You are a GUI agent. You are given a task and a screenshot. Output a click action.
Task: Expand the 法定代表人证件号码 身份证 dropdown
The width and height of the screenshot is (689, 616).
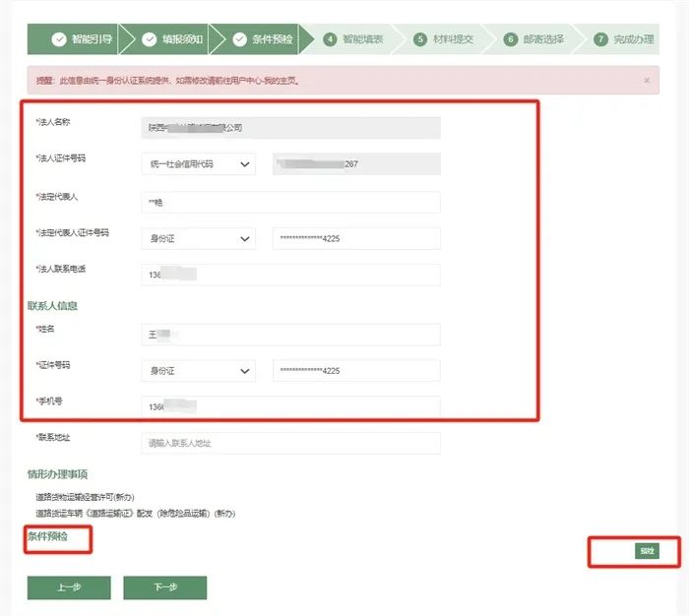coord(198,239)
